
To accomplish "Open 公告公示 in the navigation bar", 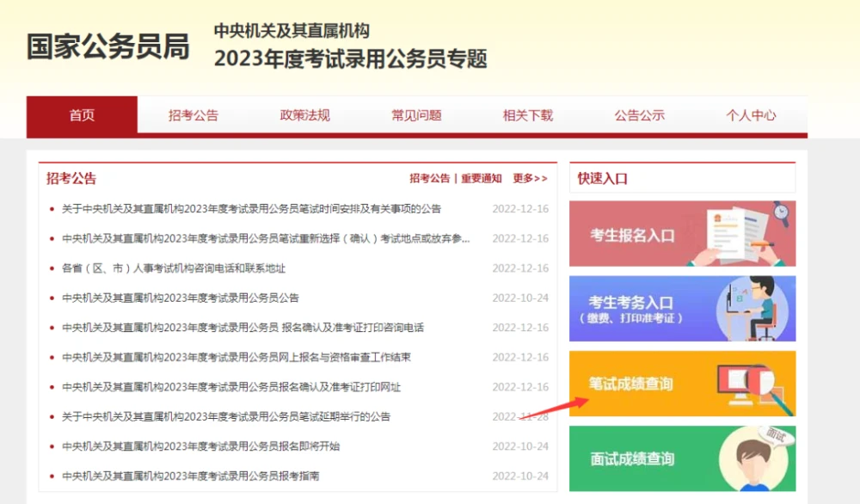I will [640, 115].
